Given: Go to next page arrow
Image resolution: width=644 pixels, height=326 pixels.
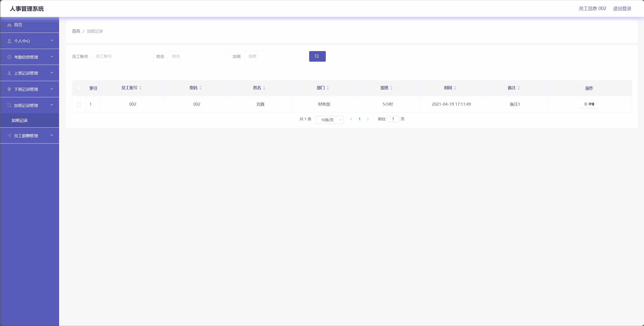Looking at the screenshot, I should (368, 119).
